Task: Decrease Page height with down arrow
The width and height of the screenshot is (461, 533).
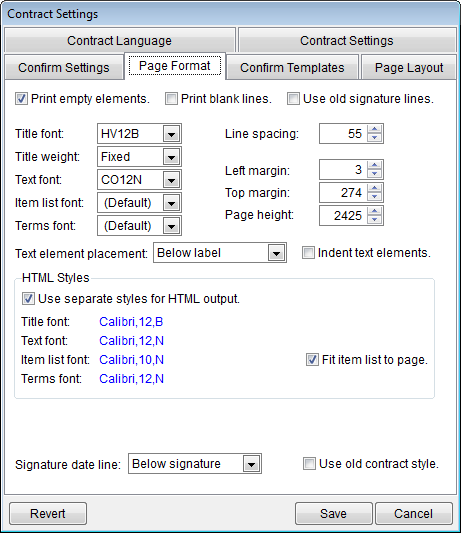Action: [374, 219]
